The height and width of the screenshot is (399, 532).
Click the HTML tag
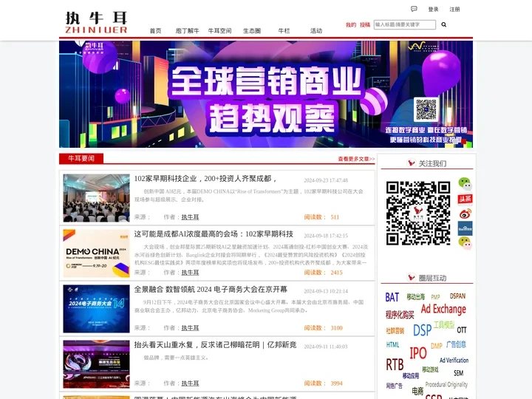click(x=392, y=345)
